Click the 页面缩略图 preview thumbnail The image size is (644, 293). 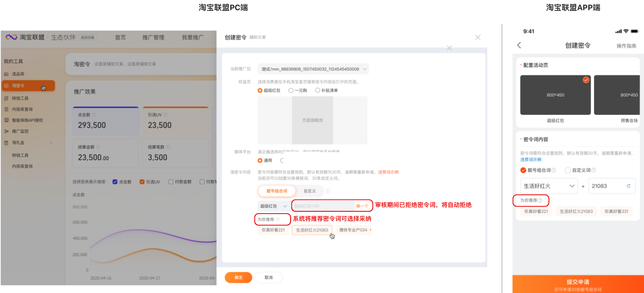[x=312, y=120]
